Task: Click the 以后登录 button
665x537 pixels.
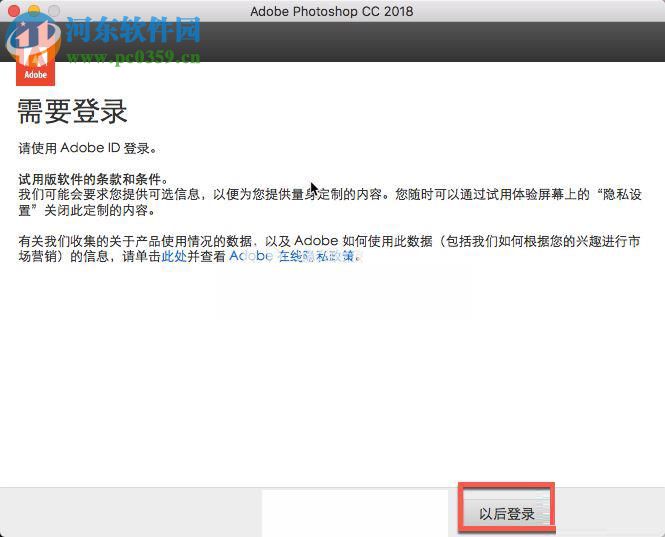Action: pos(506,513)
